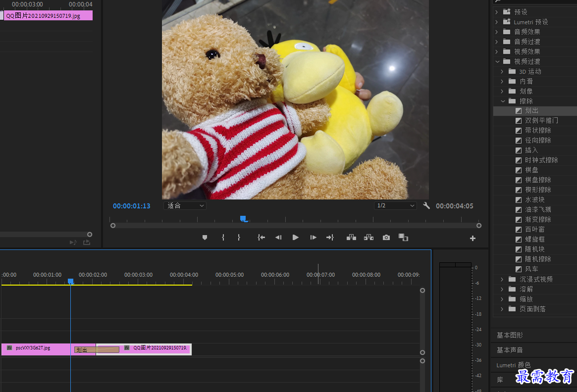The image size is (577, 392).
Task: Go to Out point in program monitor
Action: click(x=330, y=238)
